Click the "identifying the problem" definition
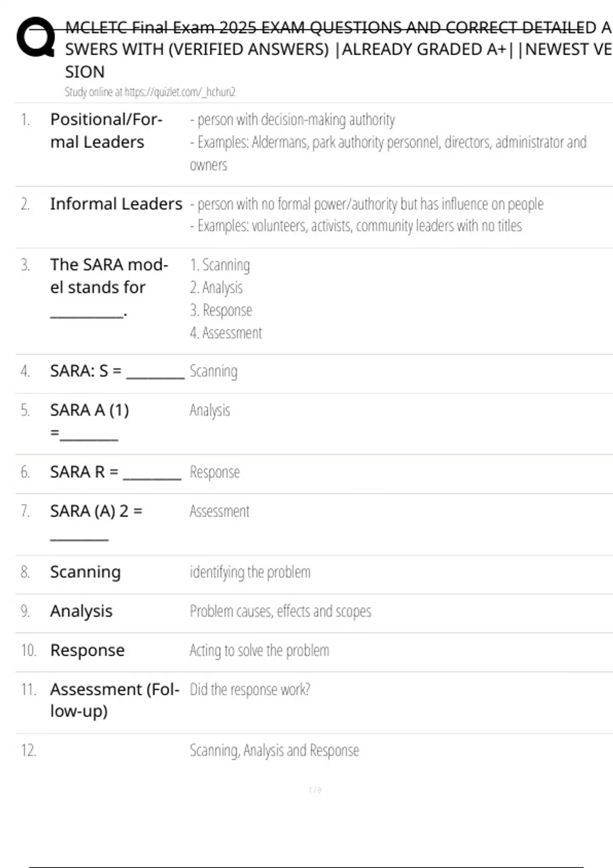The image size is (613, 868). tap(250, 572)
